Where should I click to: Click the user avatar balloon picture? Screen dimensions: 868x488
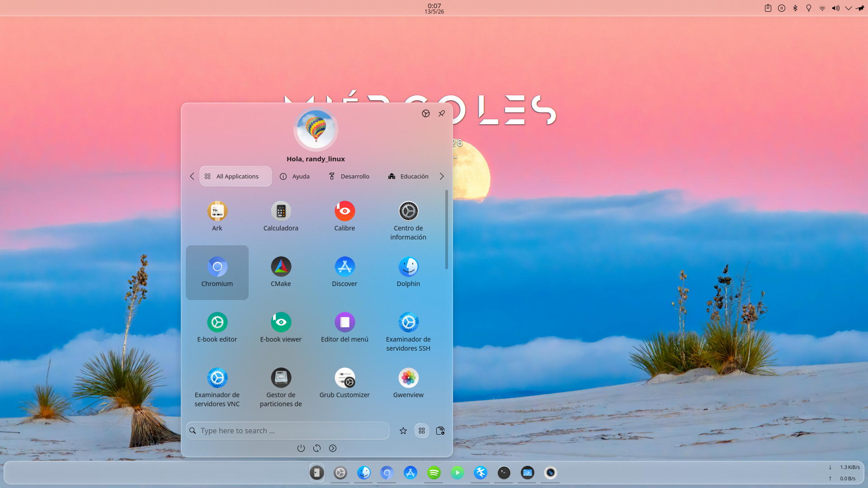coord(316,130)
